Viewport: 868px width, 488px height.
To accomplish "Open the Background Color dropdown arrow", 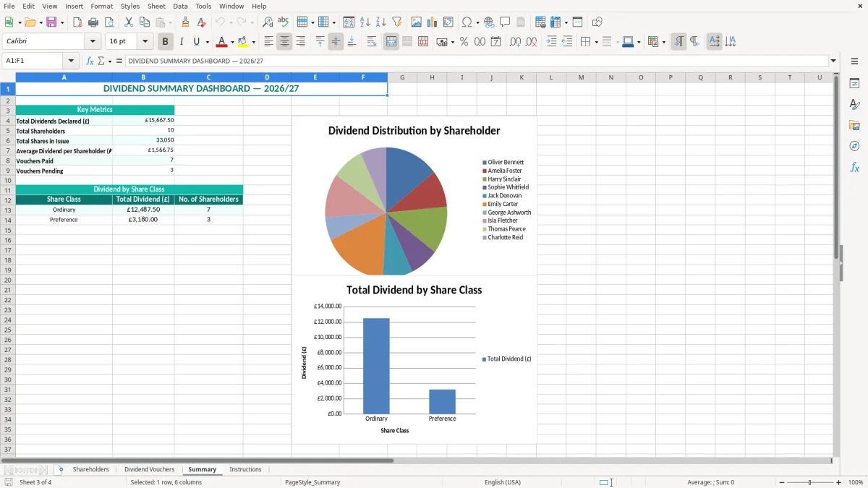I will pyautogui.click(x=253, y=42).
